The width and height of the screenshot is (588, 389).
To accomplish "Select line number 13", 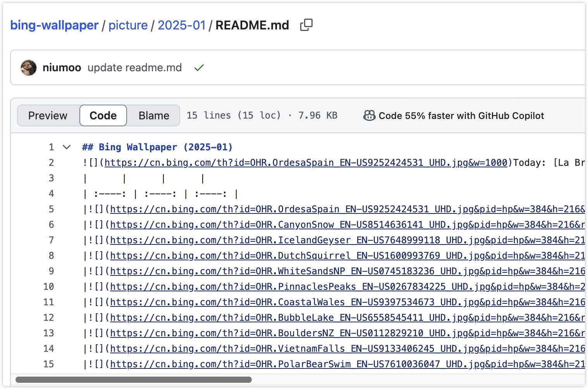I will [x=49, y=333].
